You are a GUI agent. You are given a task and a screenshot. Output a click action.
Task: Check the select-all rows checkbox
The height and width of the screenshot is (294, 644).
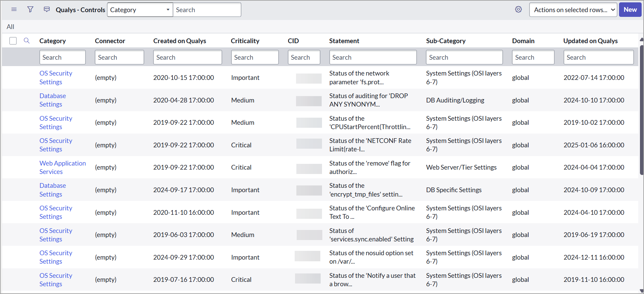coord(13,41)
